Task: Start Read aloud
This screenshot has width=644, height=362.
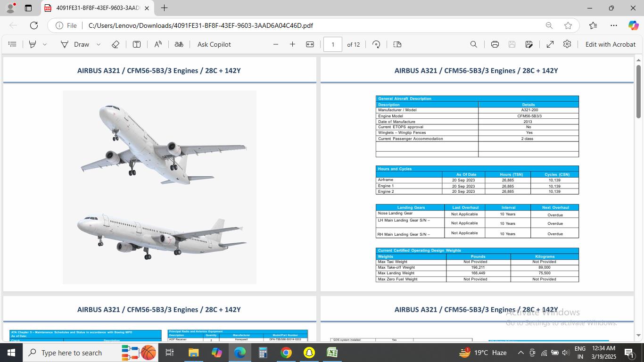Action: click(158, 44)
